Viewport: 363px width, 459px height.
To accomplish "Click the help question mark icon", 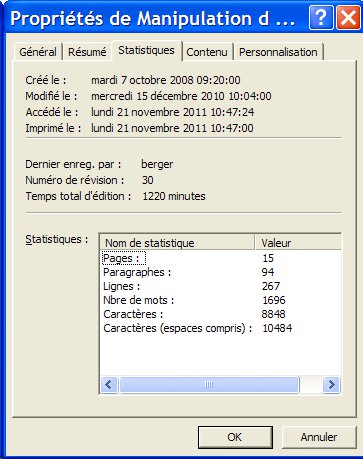I will tap(321, 18).
